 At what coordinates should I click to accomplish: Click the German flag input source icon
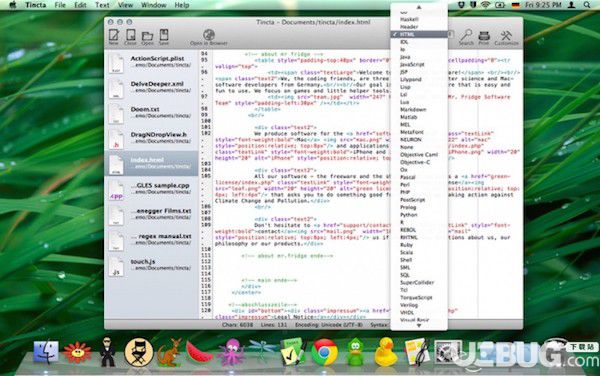[515, 5]
